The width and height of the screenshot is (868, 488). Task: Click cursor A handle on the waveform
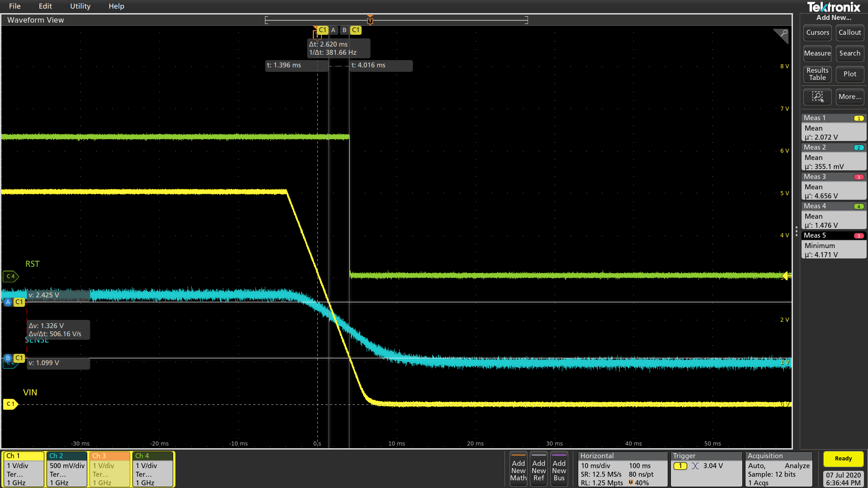click(x=8, y=302)
